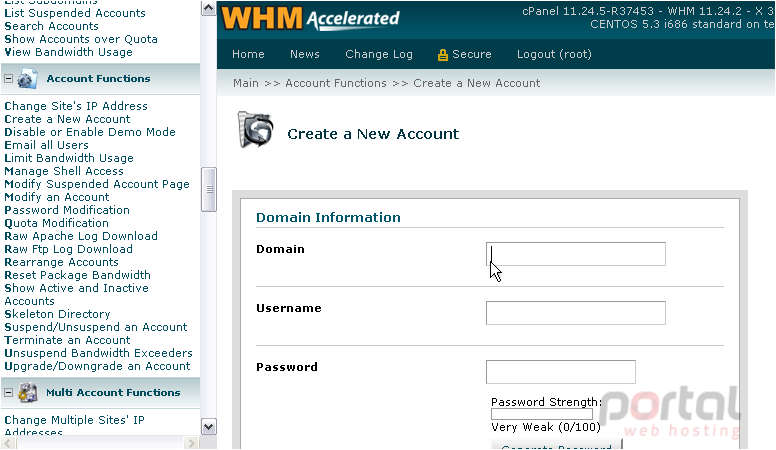This screenshot has height=450, width=776.
Task: Open Create a New Account sidebar link
Action: [x=67, y=119]
